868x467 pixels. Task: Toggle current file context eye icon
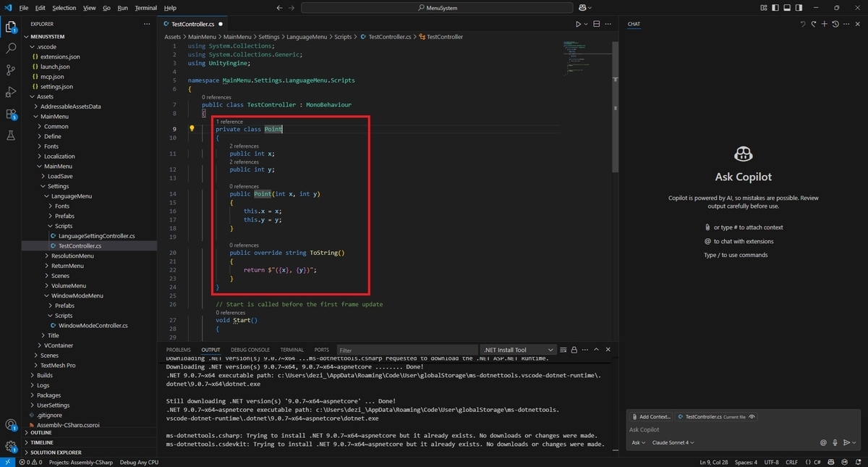pyautogui.click(x=752, y=417)
